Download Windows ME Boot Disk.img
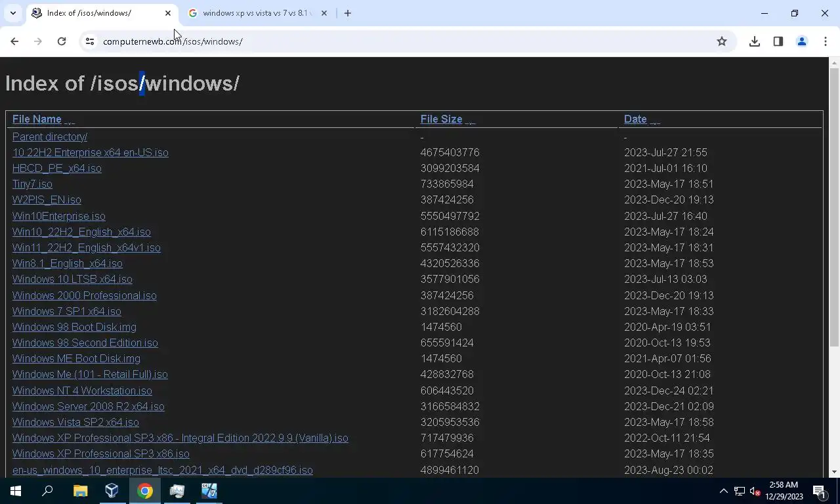 pos(76,358)
